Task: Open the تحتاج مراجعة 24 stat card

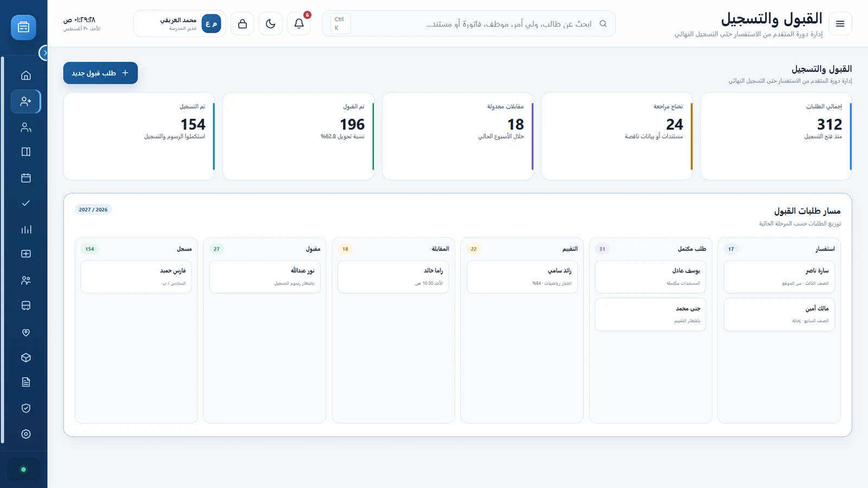Action: point(617,136)
